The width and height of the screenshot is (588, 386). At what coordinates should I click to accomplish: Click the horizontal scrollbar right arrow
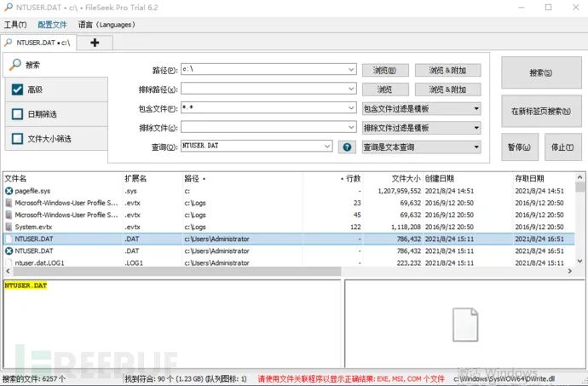[x=570, y=271]
